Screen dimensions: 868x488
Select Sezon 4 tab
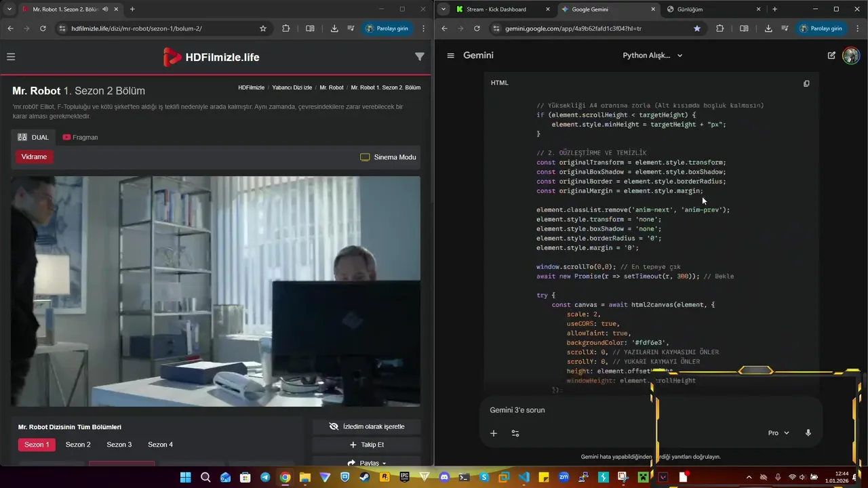click(x=160, y=445)
